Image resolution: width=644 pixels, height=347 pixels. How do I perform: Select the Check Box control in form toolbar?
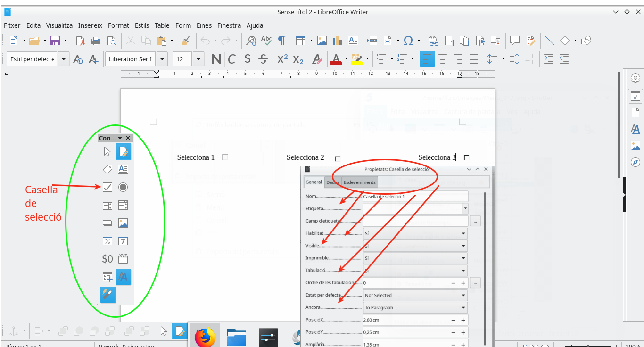coord(107,187)
